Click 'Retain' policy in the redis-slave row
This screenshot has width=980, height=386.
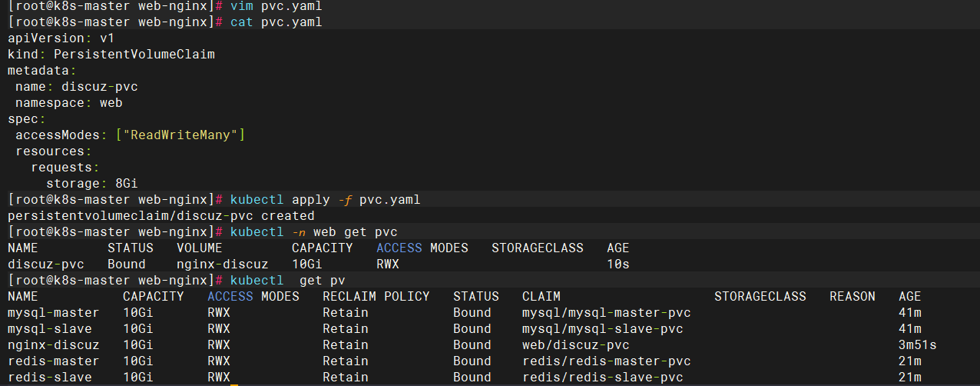tap(346, 378)
